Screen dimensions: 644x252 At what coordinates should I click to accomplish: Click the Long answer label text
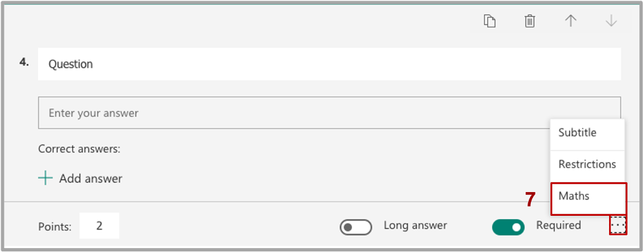tap(415, 225)
